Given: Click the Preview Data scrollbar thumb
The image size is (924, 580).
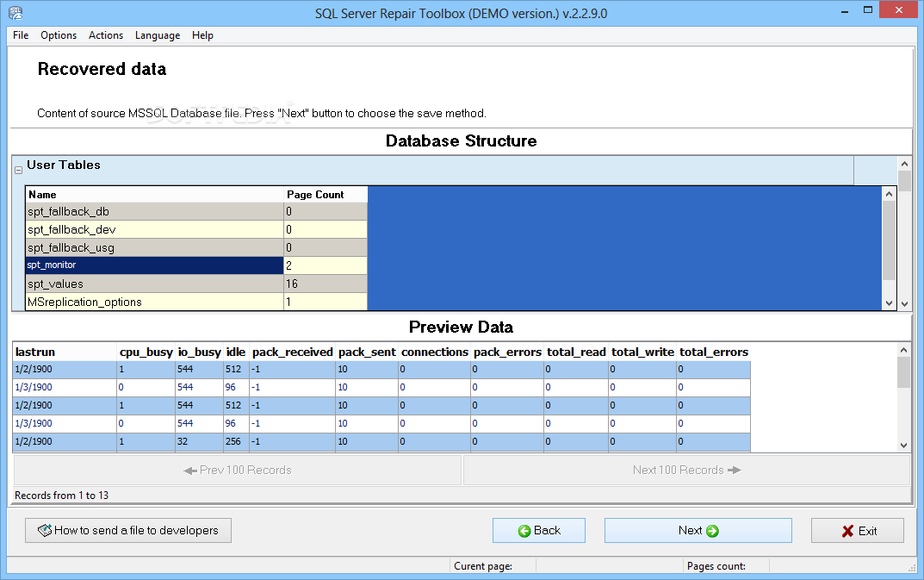Looking at the screenshot, I should click(903, 372).
